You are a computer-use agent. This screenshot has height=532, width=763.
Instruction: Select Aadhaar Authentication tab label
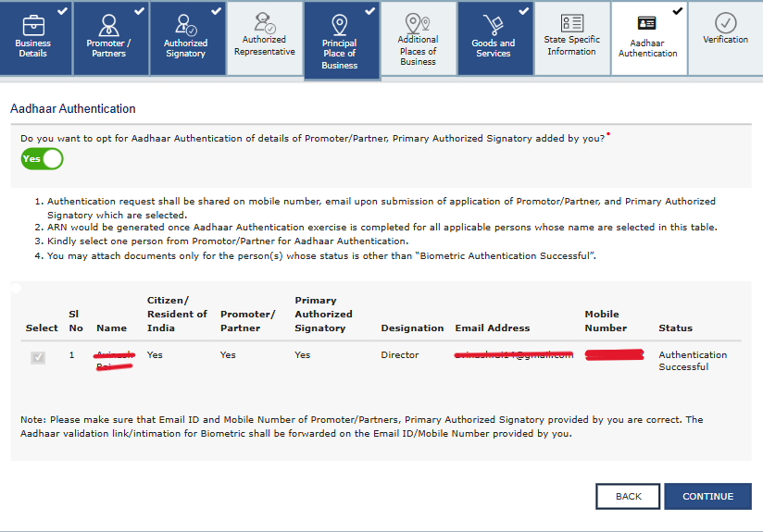click(647, 48)
